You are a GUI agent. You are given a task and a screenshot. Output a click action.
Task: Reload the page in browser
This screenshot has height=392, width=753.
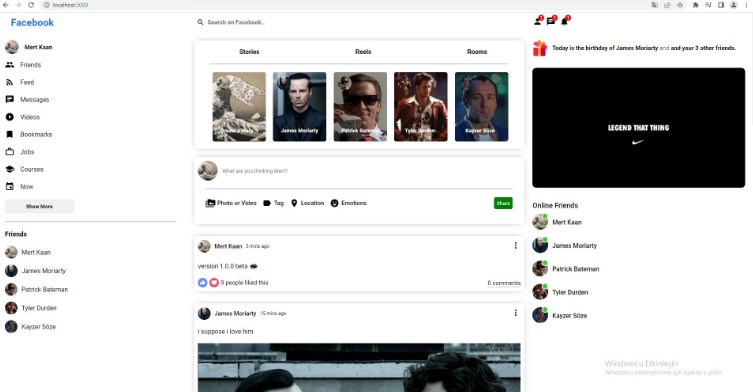click(x=31, y=5)
